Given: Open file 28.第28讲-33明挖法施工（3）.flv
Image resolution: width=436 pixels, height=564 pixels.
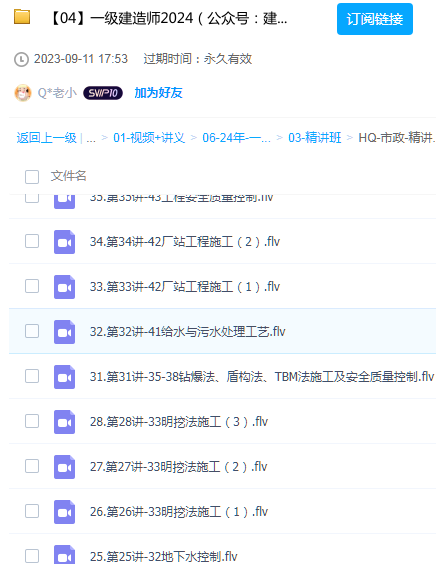Looking at the screenshot, I should (179, 422).
